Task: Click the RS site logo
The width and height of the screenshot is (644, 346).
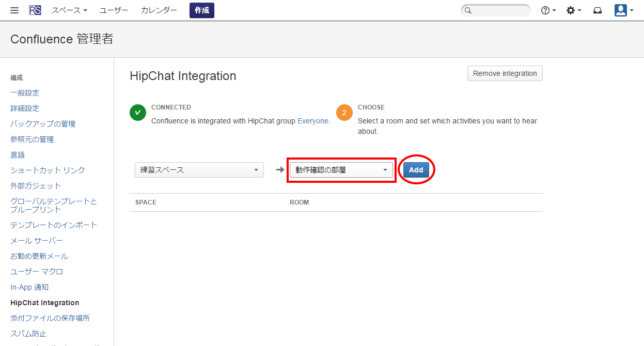Action: [35, 10]
